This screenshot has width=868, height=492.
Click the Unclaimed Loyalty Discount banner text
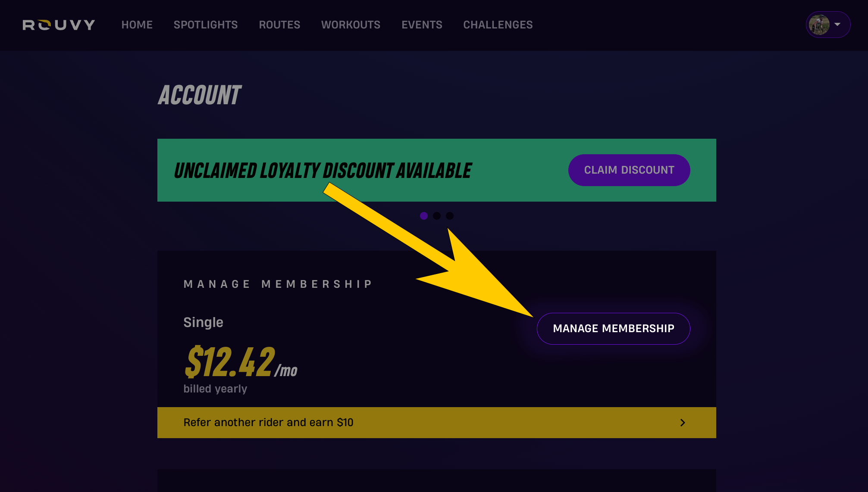pos(323,171)
